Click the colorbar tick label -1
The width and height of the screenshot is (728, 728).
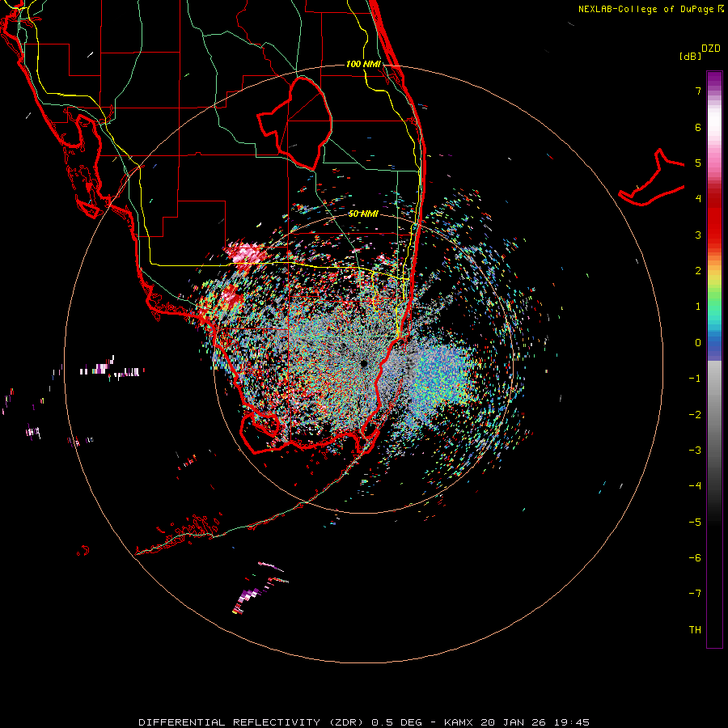[x=695, y=379]
